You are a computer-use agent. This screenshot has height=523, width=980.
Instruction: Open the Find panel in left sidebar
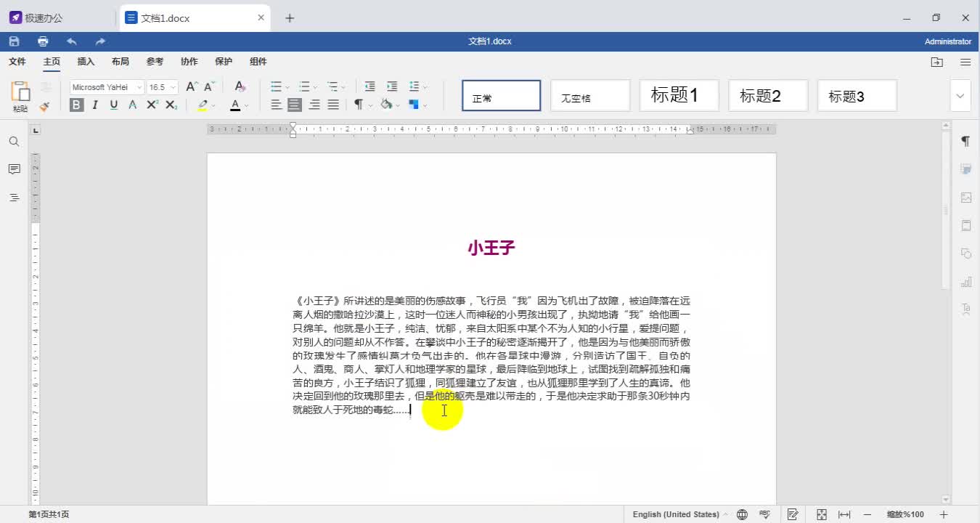pyautogui.click(x=14, y=141)
